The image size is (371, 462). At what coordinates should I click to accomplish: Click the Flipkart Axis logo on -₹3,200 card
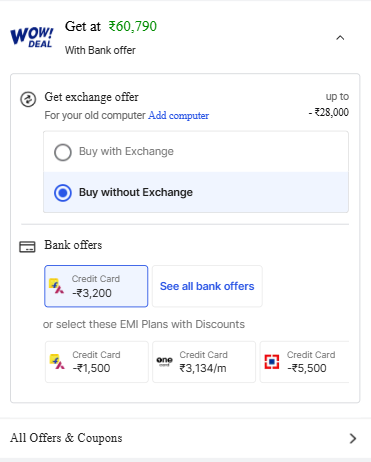point(57,286)
